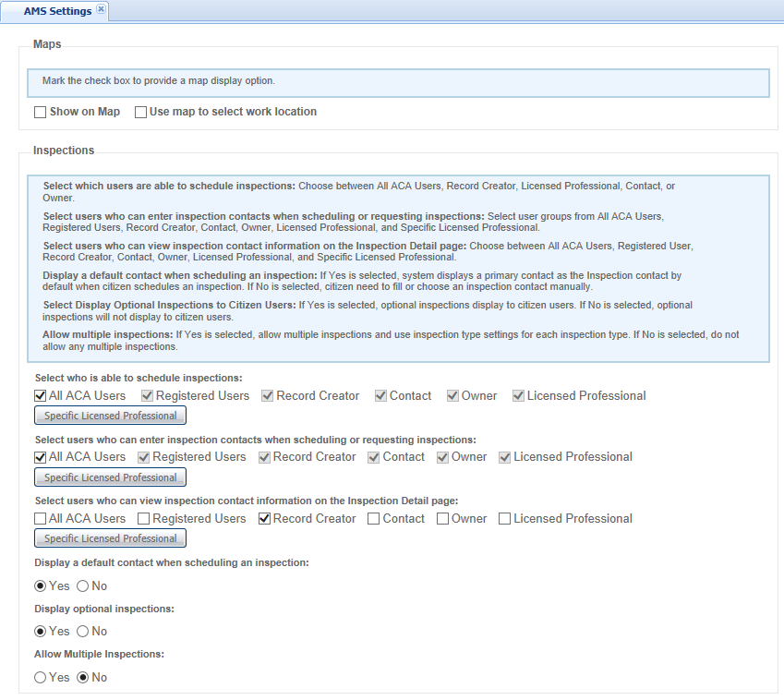Tick the Contact checkbox for viewing contact info
The width and height of the screenshot is (784, 700).
[374, 519]
